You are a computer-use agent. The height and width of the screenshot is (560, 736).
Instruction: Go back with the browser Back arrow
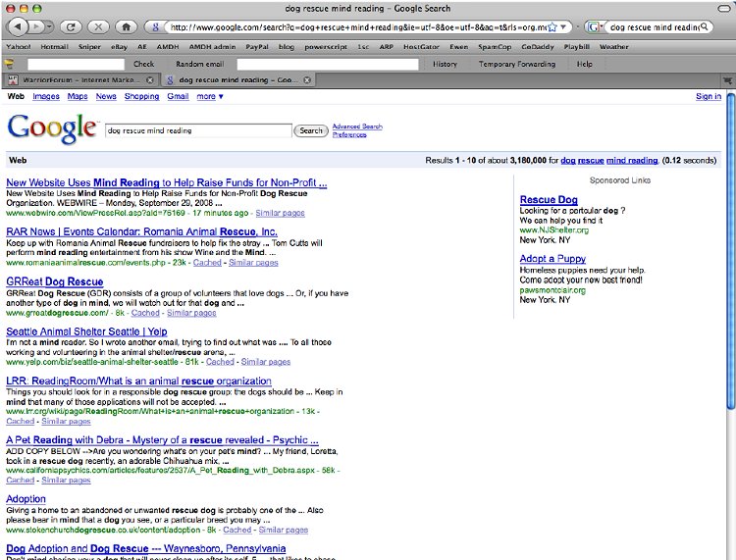[x=19, y=26]
